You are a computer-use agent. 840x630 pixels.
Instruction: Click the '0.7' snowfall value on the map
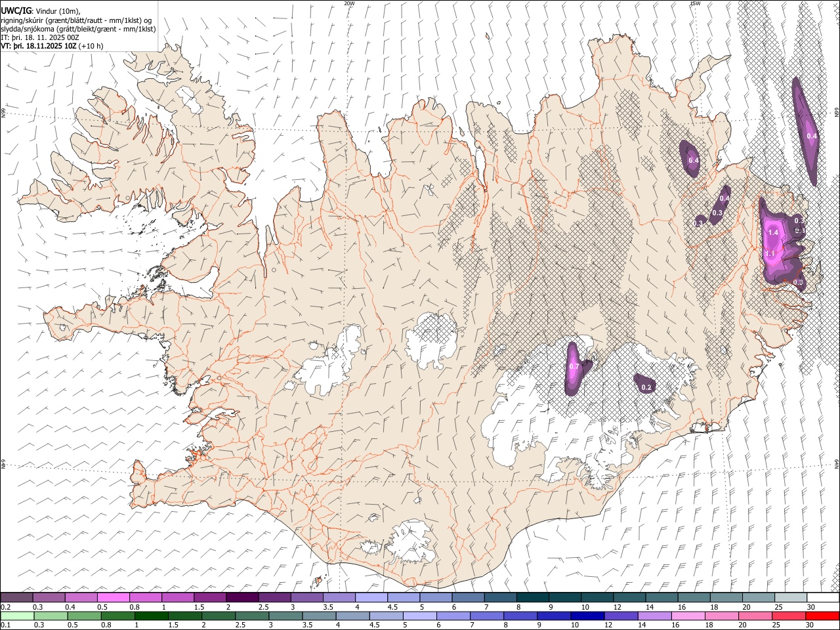click(574, 366)
